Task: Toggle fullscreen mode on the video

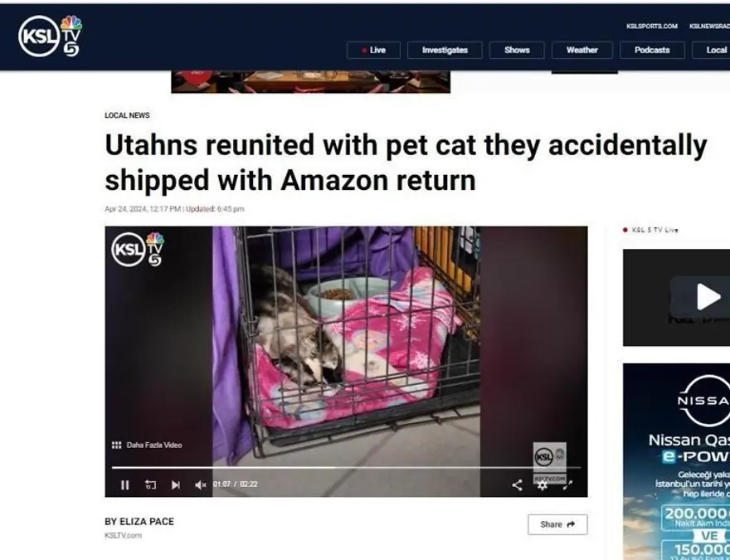Action: 567,485
